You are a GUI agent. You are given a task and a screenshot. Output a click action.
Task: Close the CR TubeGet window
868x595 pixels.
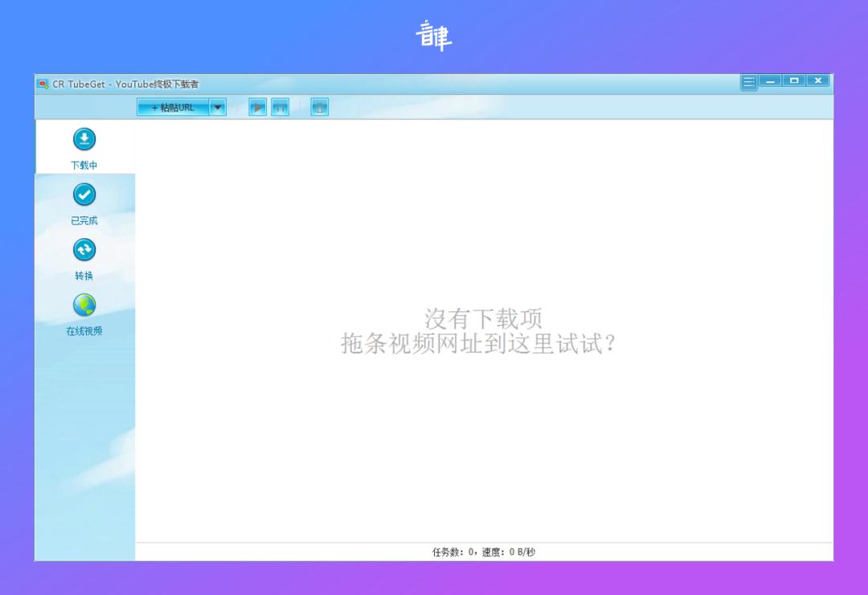817,80
